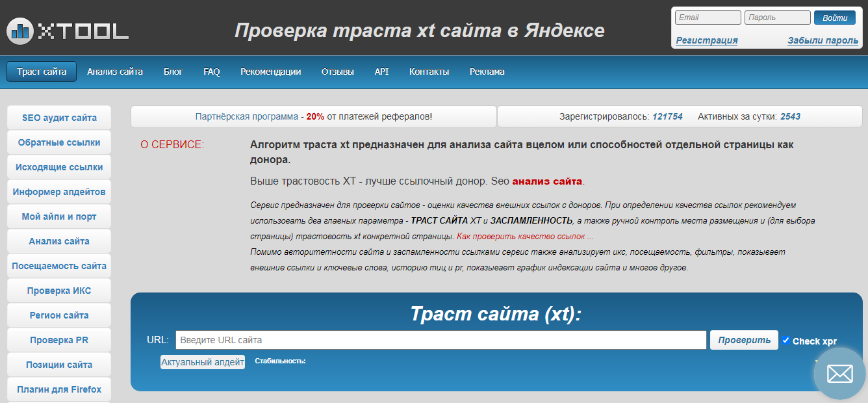Click the red анализ сайта link
The image size is (868, 403).
(547, 181)
